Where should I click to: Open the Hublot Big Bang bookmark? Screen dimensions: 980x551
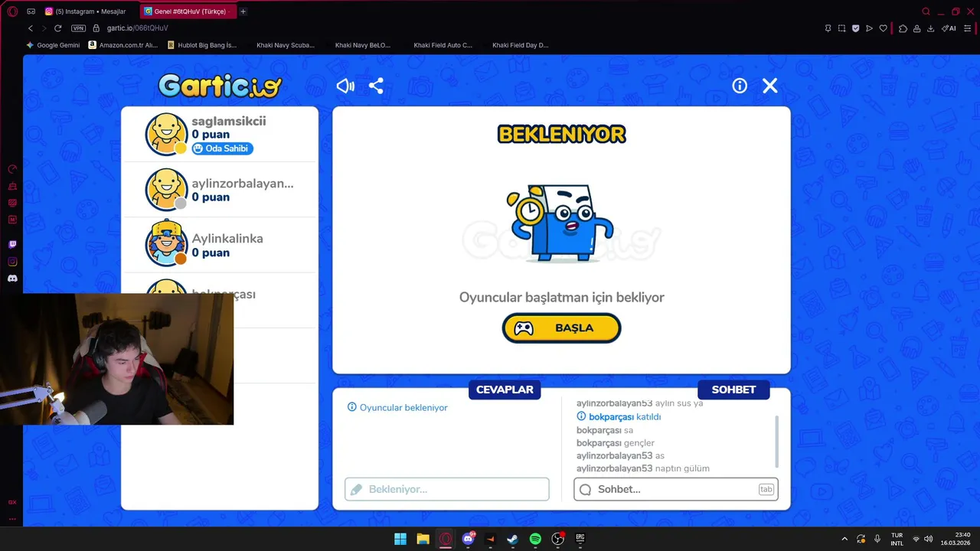click(202, 45)
